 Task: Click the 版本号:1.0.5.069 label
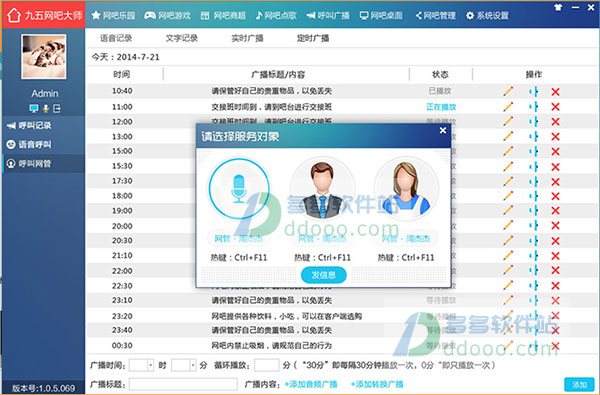43,388
